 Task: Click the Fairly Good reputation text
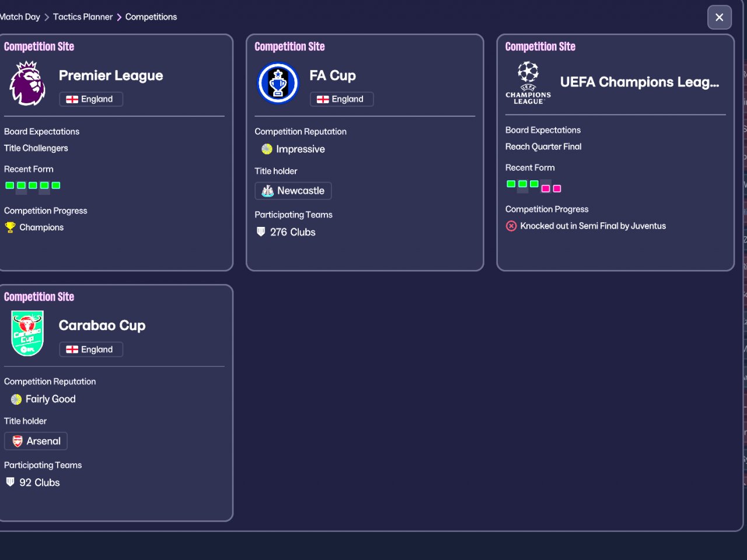pos(51,399)
